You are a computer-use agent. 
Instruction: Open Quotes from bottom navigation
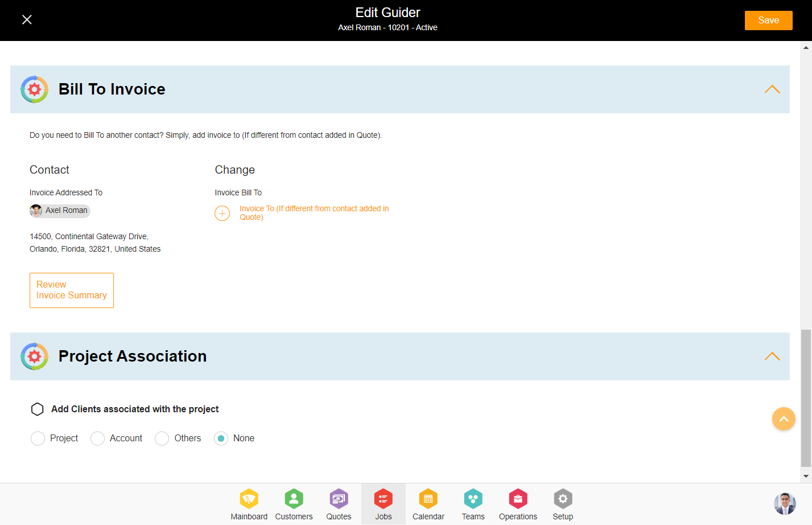pos(339,505)
